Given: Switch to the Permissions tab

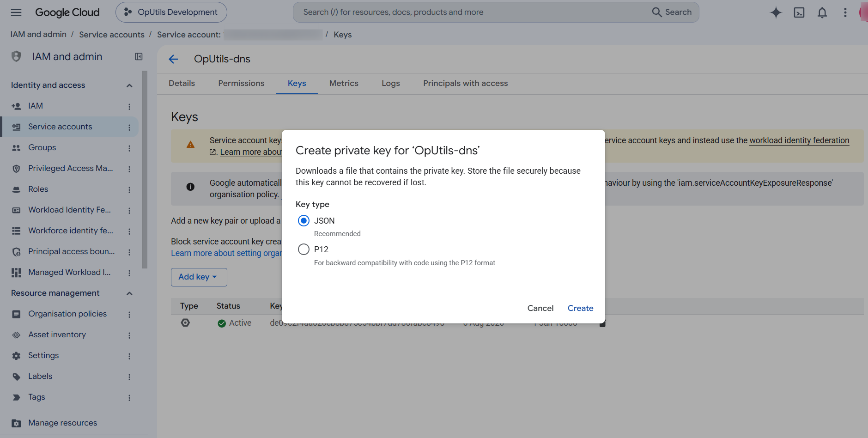Looking at the screenshot, I should pos(241,83).
